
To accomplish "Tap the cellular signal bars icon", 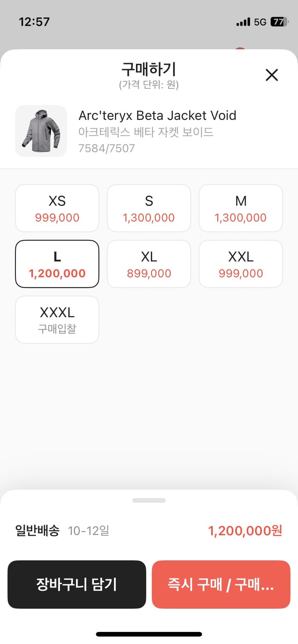I will [243, 22].
